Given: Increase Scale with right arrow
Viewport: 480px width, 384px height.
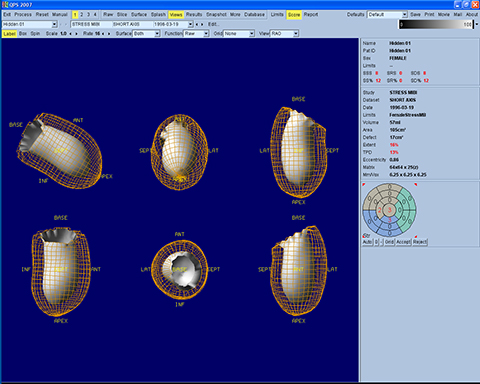Looking at the screenshot, I should point(76,34).
